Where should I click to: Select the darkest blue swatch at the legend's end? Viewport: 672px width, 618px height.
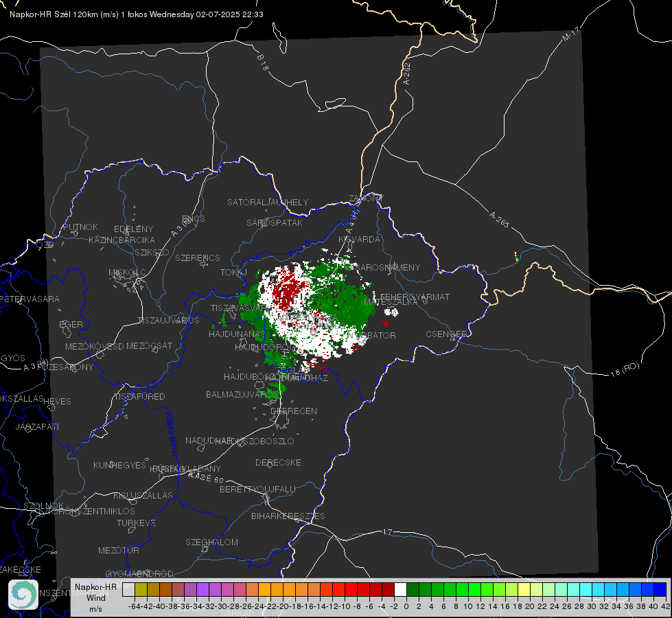click(x=660, y=589)
